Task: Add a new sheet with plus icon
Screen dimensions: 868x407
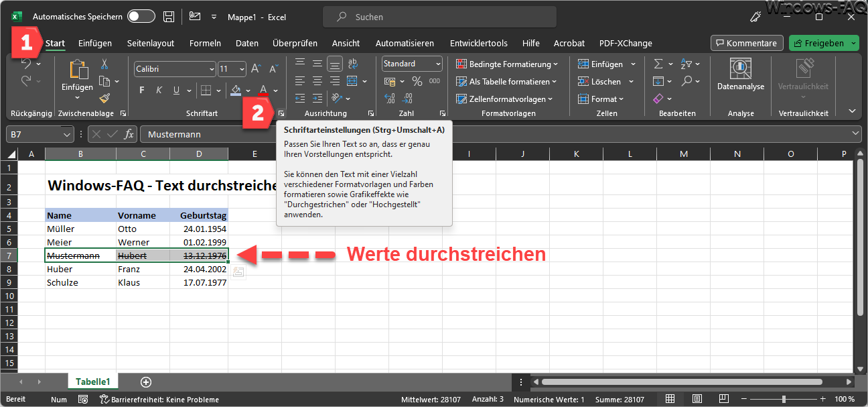Action: [x=145, y=382]
